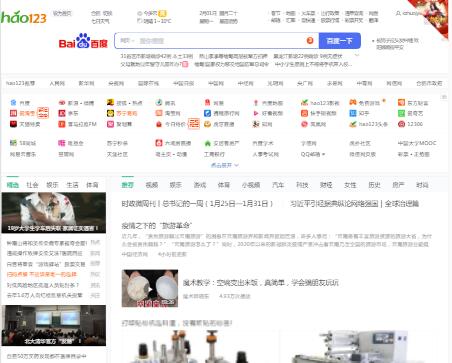The height and width of the screenshot is (363, 452).
Task: Open the 58同城 site icon
Action: coord(13,143)
